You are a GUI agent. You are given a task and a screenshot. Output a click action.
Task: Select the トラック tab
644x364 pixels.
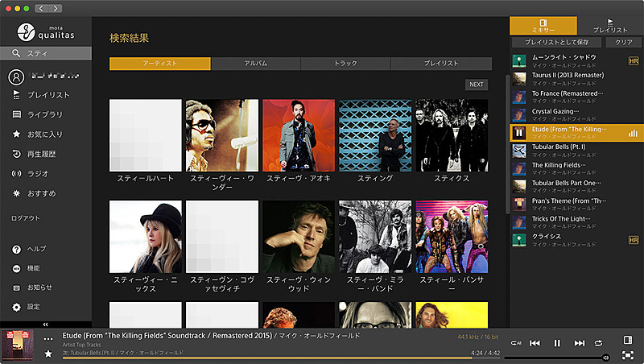pos(345,64)
